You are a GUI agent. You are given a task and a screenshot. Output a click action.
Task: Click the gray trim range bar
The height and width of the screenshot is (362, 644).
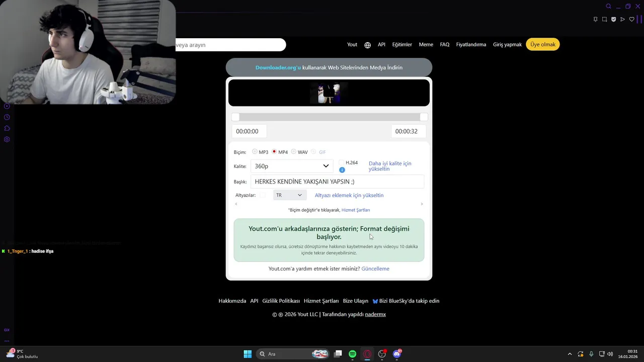tap(330, 117)
